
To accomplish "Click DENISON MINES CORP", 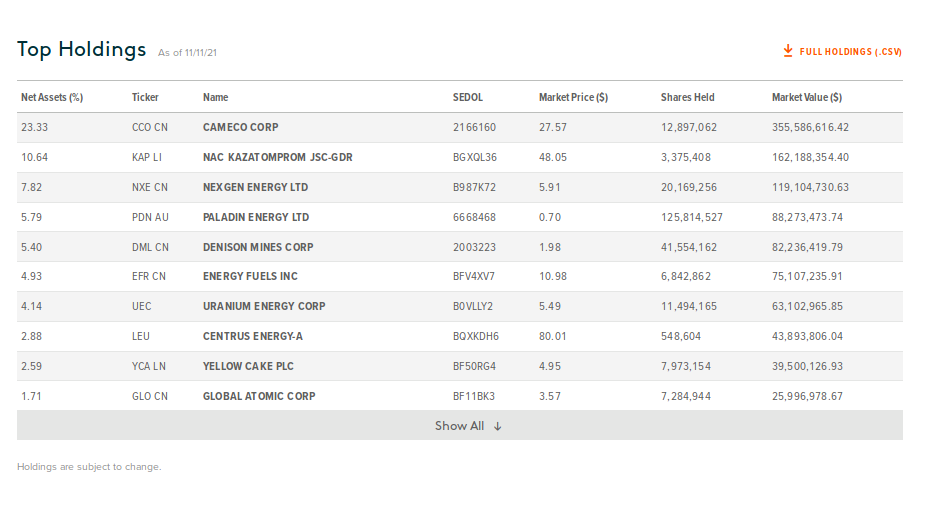I will point(258,247).
